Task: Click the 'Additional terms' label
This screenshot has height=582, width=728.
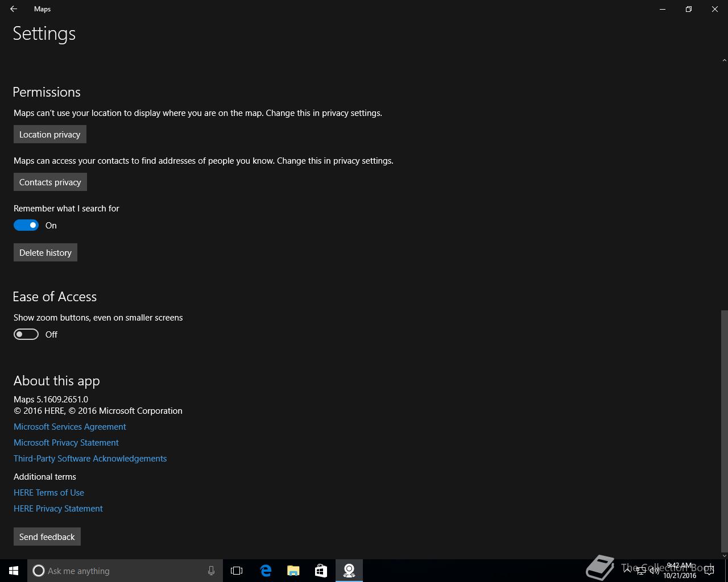Action: [45, 477]
